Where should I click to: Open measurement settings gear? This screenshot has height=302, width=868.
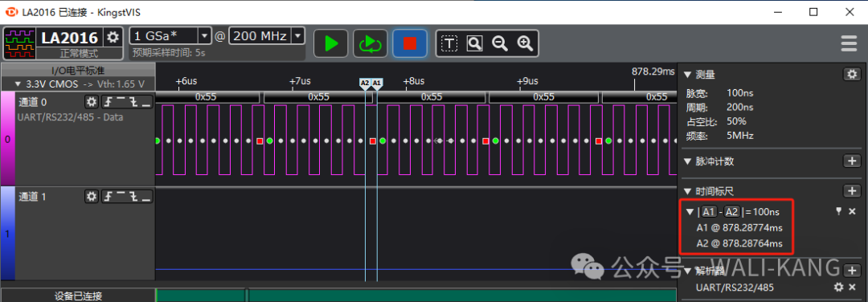pyautogui.click(x=851, y=74)
